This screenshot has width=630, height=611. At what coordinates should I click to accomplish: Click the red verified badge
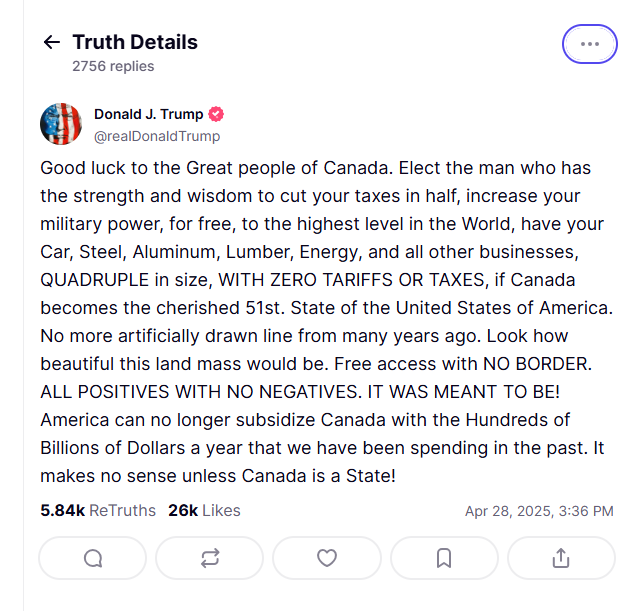[x=216, y=114]
